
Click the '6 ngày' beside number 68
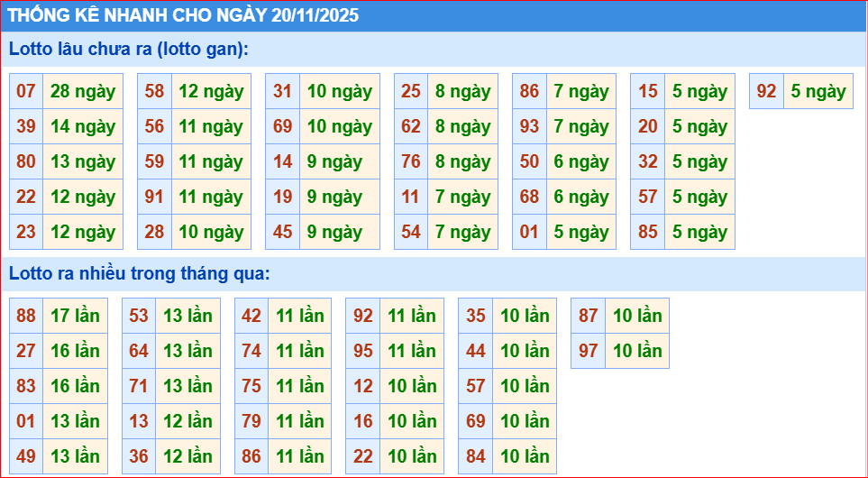point(581,198)
